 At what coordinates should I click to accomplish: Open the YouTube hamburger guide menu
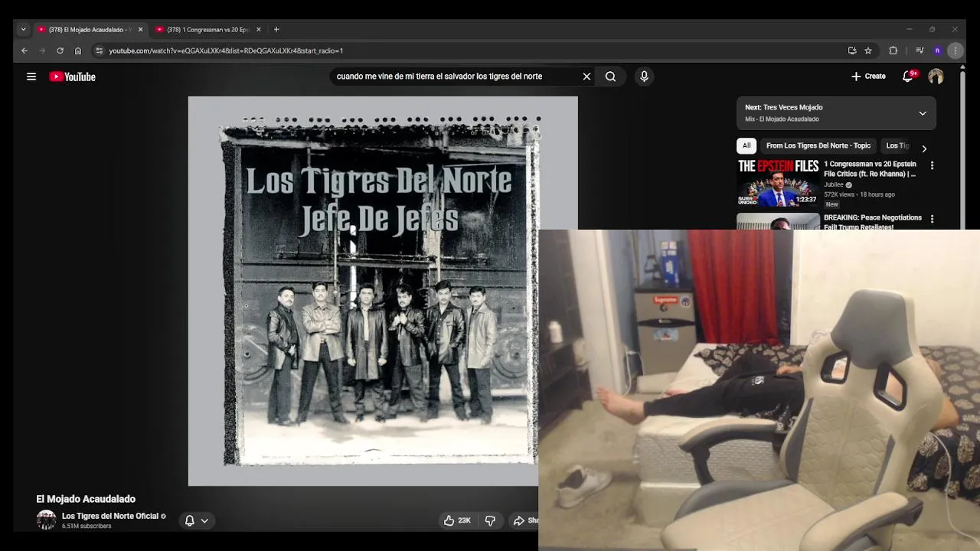tap(31, 77)
